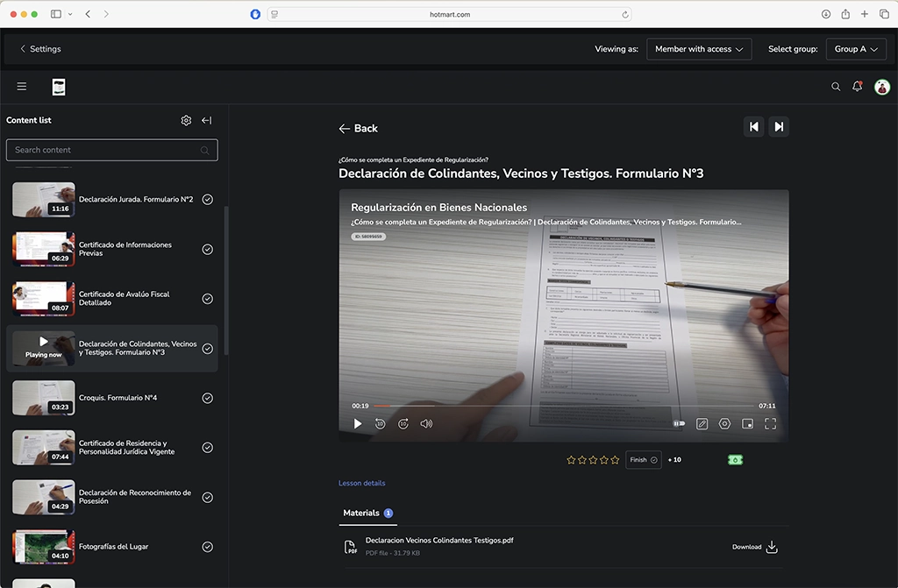Toggle completion for Declaración de Colindantes lesson
The height and width of the screenshot is (588, 898).
(207, 349)
